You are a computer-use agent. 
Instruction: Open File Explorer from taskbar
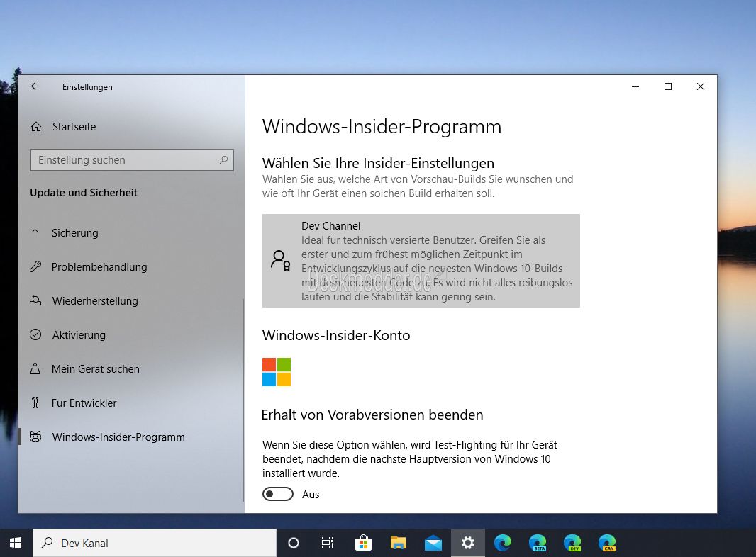click(x=399, y=543)
